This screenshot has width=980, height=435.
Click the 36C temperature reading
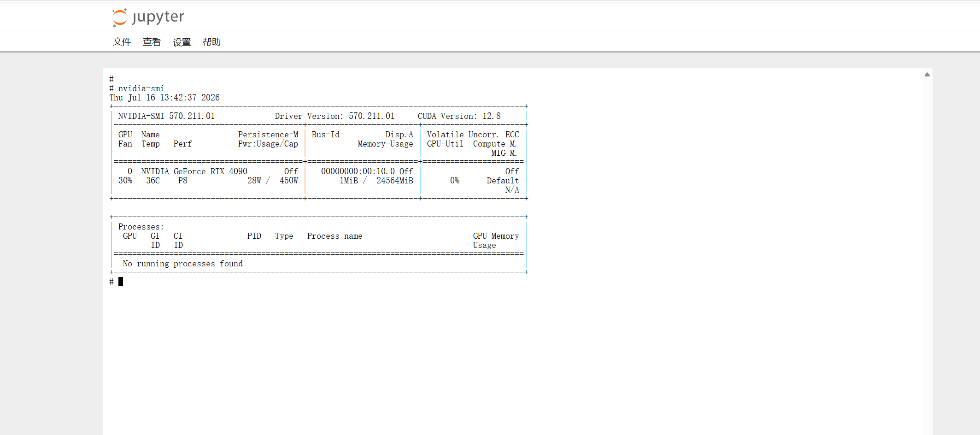point(153,181)
